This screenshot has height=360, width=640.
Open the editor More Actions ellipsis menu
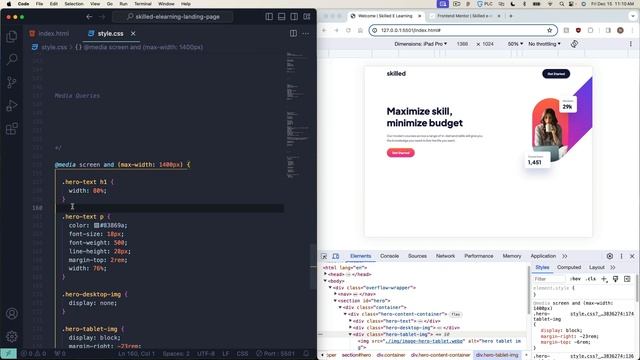(x=306, y=33)
